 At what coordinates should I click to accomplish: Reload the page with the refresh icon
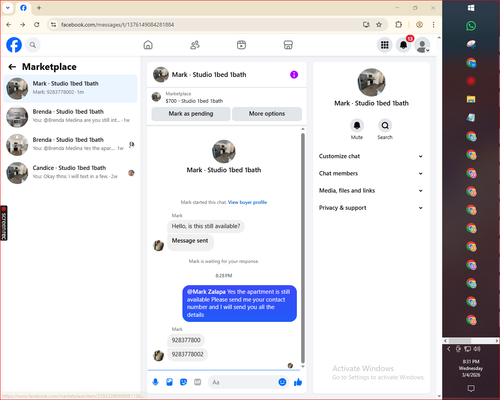pos(37,25)
